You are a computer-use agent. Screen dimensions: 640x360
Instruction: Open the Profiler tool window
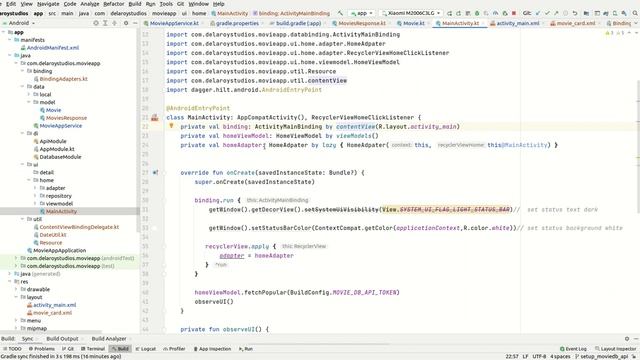tap(174, 349)
